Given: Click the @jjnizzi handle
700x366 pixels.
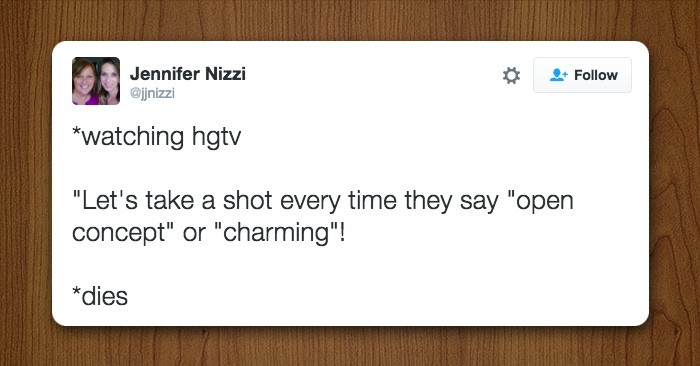Looking at the screenshot, I should (x=152, y=93).
